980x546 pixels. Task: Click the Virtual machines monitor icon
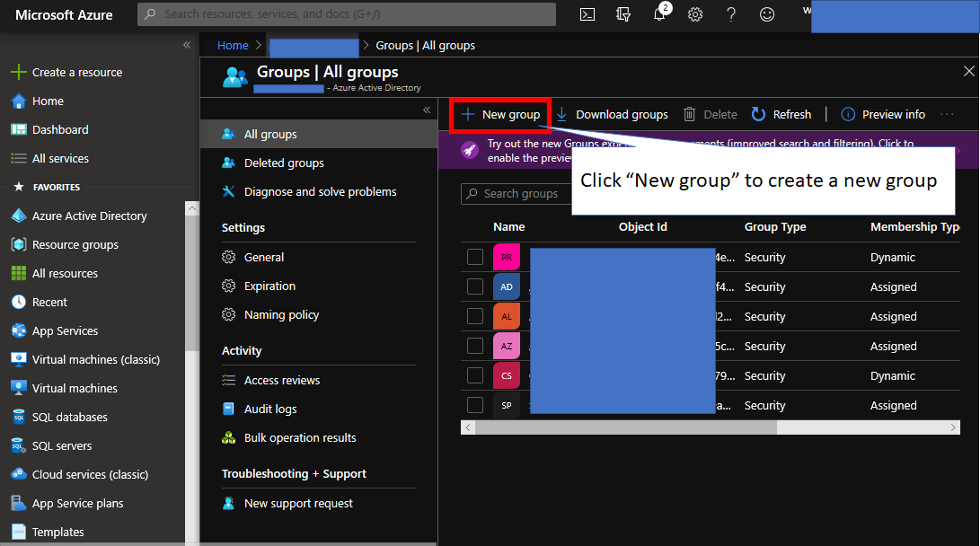pos(19,388)
